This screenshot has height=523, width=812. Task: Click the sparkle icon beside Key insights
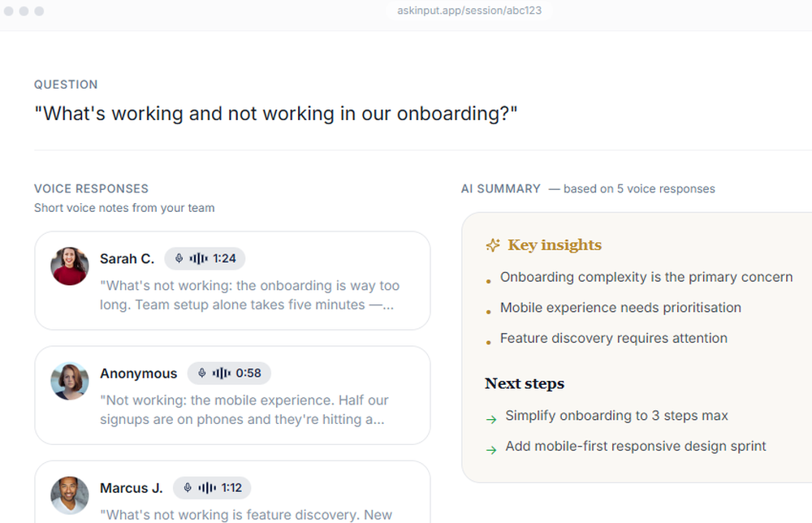493,245
